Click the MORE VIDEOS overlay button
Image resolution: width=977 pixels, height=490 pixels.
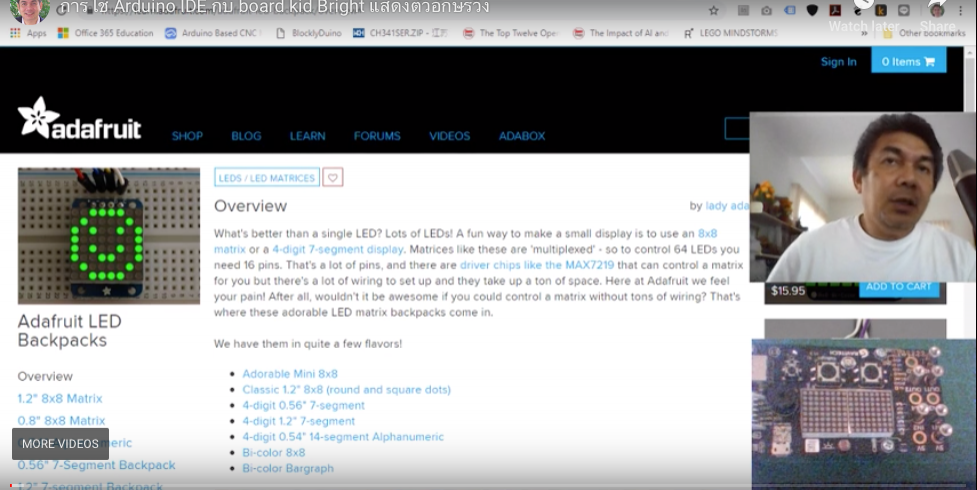coord(60,444)
